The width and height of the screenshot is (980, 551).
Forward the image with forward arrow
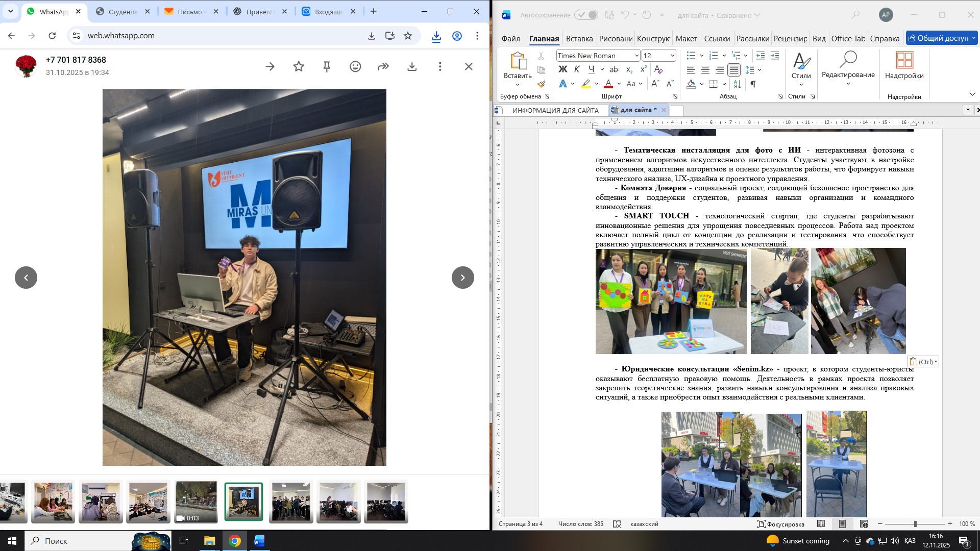pyautogui.click(x=383, y=66)
